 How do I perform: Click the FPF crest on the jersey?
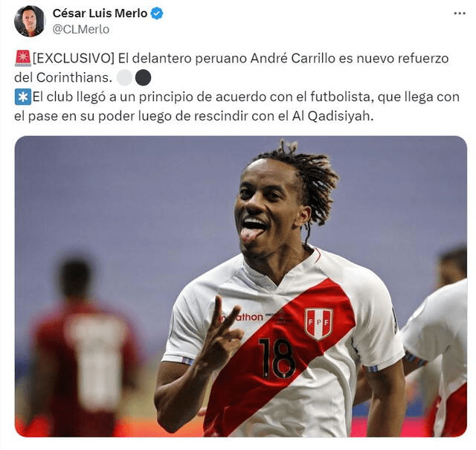(x=318, y=324)
